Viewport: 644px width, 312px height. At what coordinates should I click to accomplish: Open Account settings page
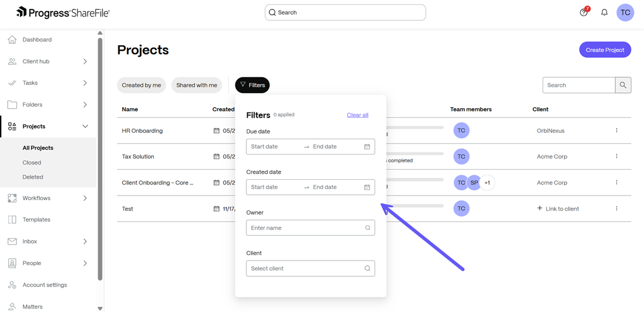[44, 285]
